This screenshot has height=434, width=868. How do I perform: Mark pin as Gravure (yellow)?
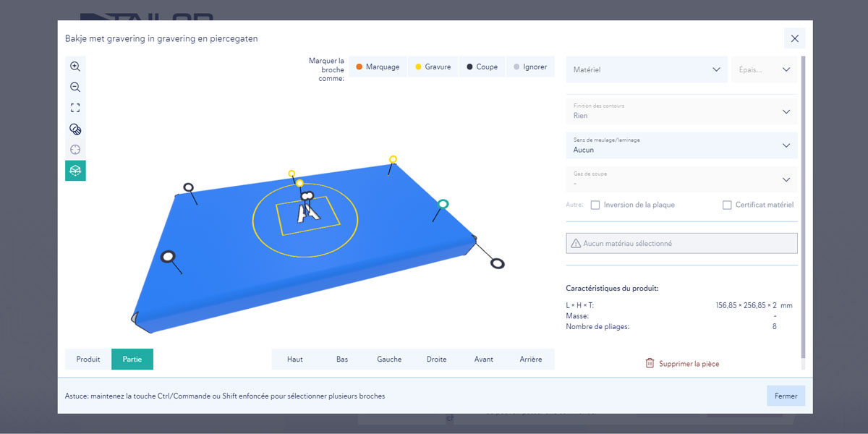(433, 67)
